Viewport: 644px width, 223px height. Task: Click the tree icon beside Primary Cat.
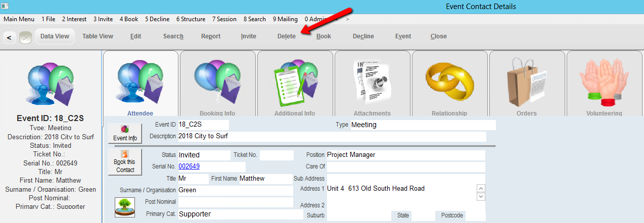point(125,207)
